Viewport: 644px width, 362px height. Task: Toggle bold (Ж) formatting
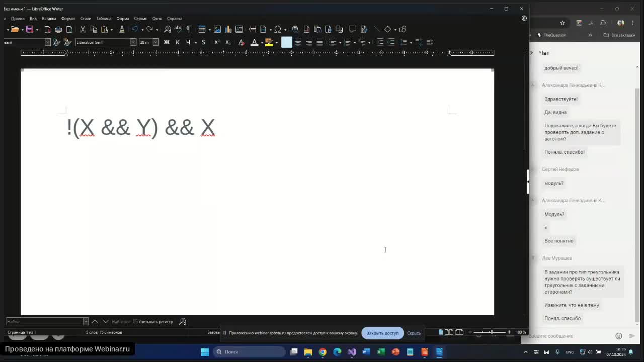pos(167,42)
